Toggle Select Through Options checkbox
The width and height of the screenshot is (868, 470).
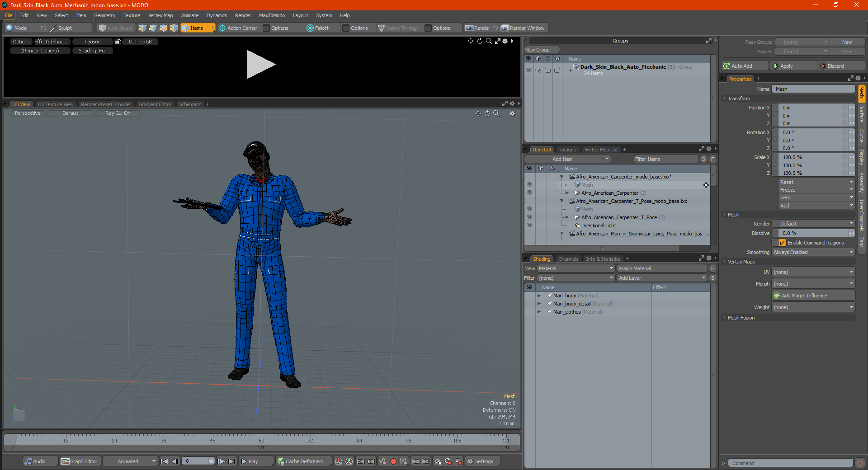[428, 28]
